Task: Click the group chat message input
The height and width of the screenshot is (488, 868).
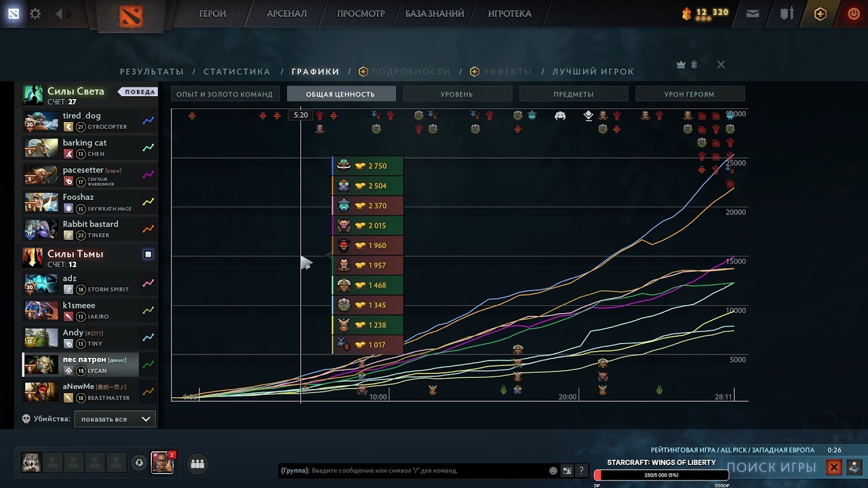Action: 414,470
